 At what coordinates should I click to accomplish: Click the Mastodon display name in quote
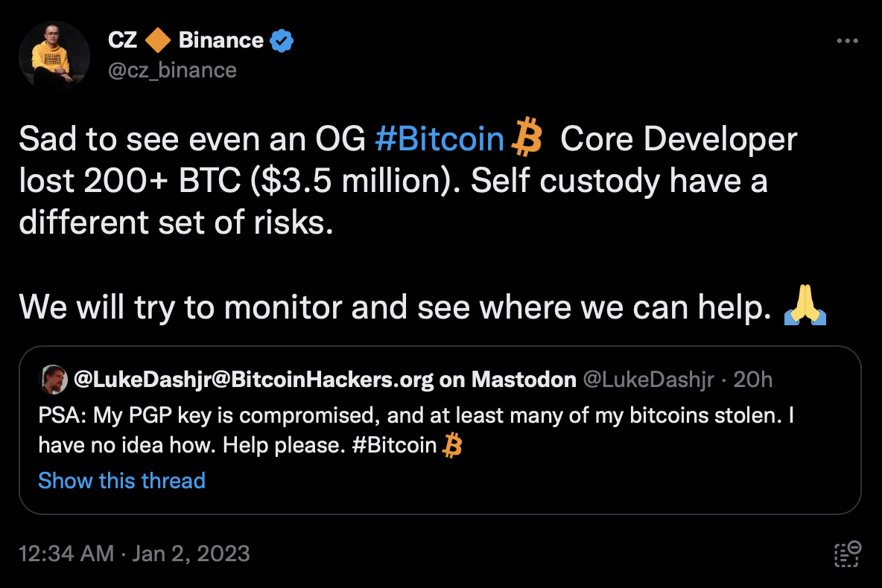[325, 380]
